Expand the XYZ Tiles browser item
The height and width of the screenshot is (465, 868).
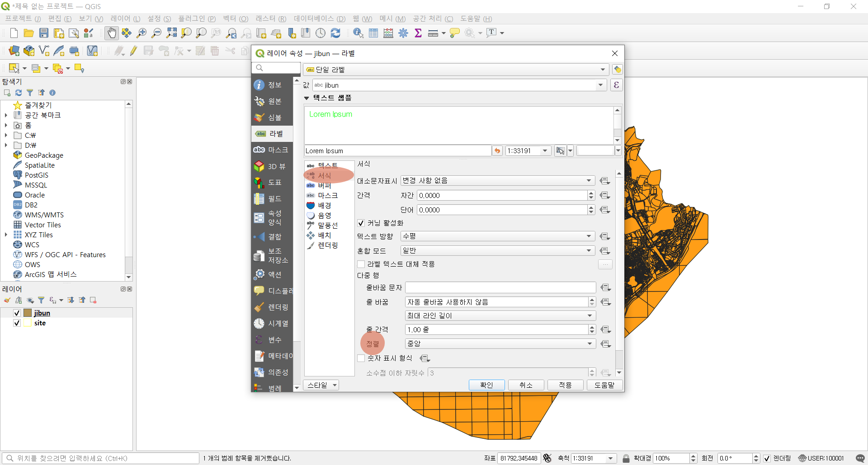6,235
